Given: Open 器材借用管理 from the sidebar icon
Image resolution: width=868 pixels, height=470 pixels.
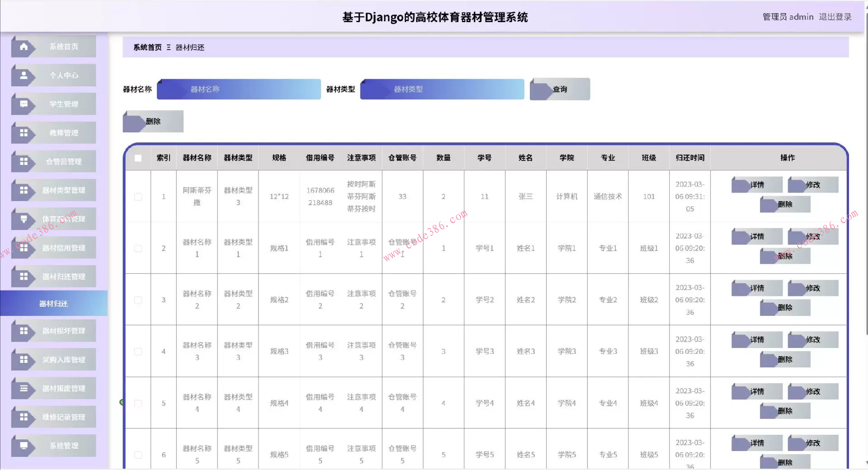Looking at the screenshot, I should click(24, 248).
